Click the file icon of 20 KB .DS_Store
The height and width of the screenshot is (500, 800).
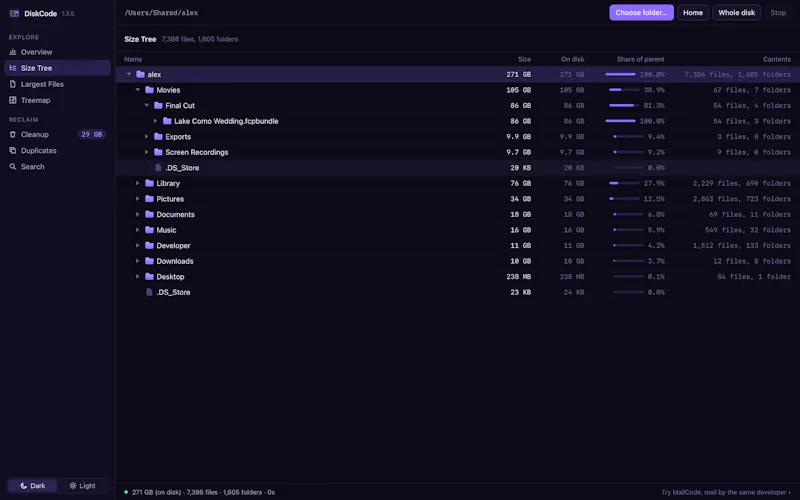[158, 168]
